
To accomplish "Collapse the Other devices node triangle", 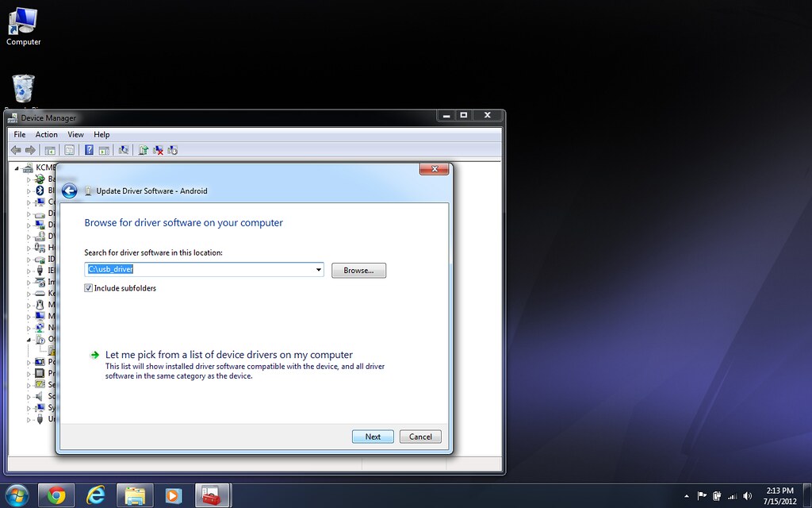I will [x=29, y=340].
